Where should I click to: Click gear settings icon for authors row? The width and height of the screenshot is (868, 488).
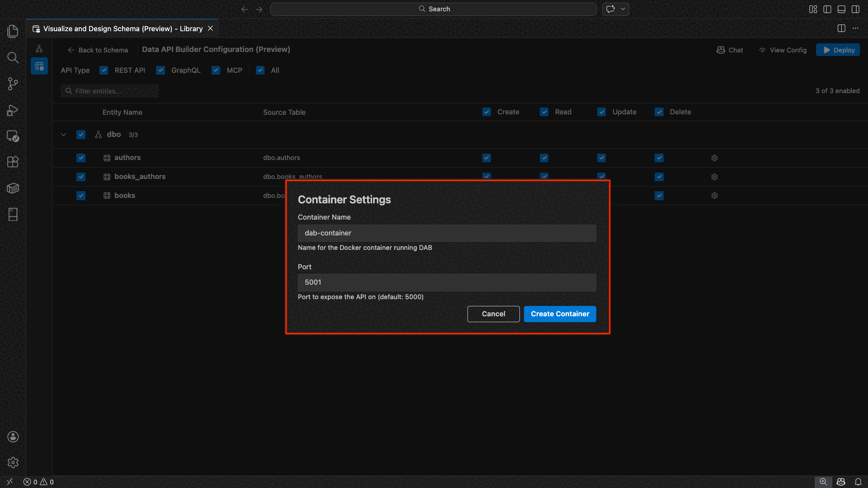pyautogui.click(x=714, y=158)
